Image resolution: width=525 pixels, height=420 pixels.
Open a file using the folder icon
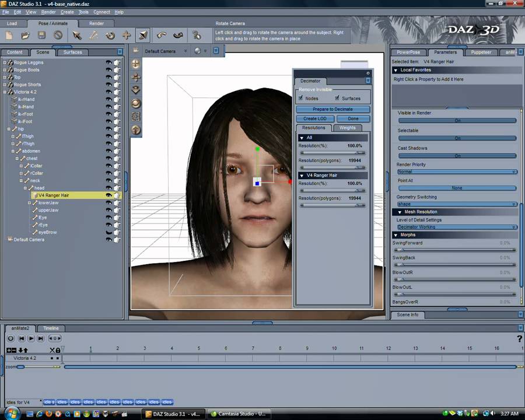(25, 36)
